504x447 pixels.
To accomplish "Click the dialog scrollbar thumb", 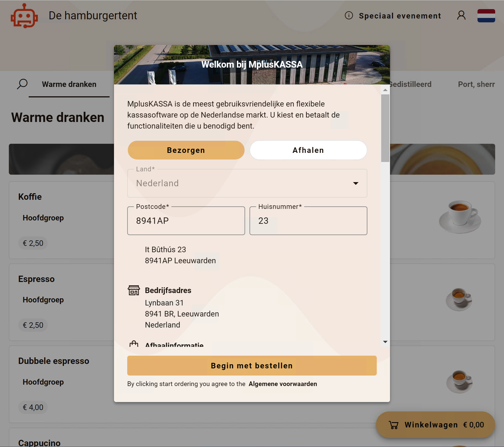I will click(385, 128).
